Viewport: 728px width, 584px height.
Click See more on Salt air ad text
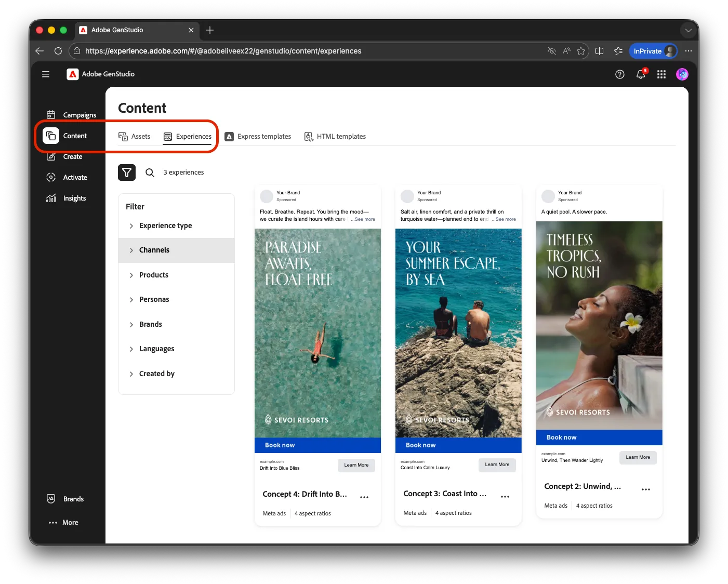[504, 219]
